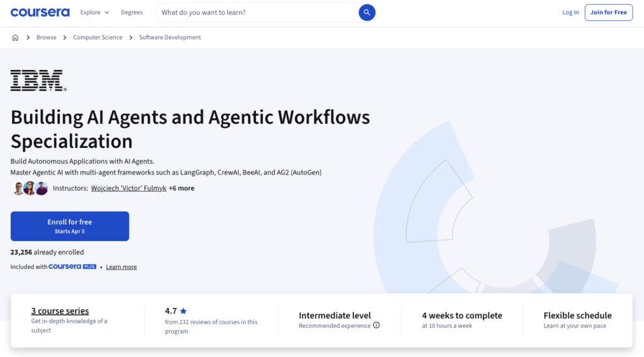Open the 3 course series link
This screenshot has height=357, width=644.
click(x=60, y=311)
